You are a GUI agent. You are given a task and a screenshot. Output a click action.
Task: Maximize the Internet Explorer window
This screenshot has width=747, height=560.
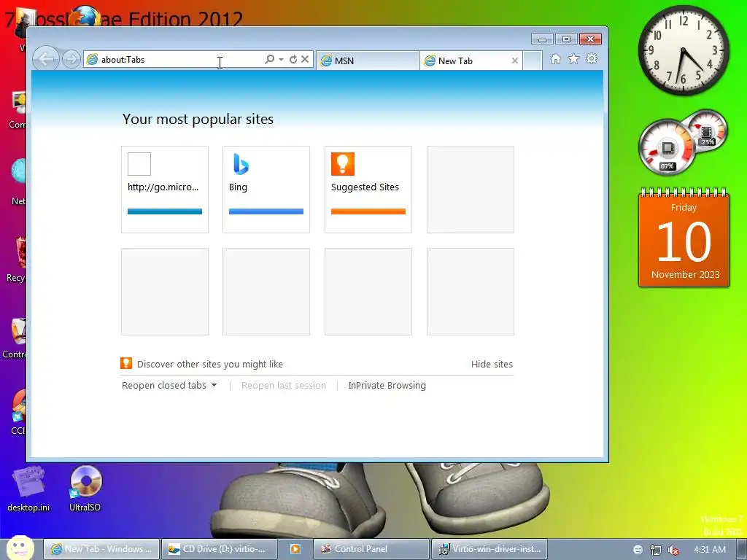(x=566, y=39)
